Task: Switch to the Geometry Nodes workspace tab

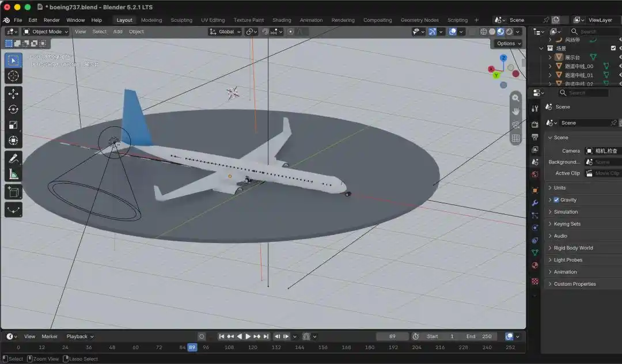Action: [x=420, y=20]
